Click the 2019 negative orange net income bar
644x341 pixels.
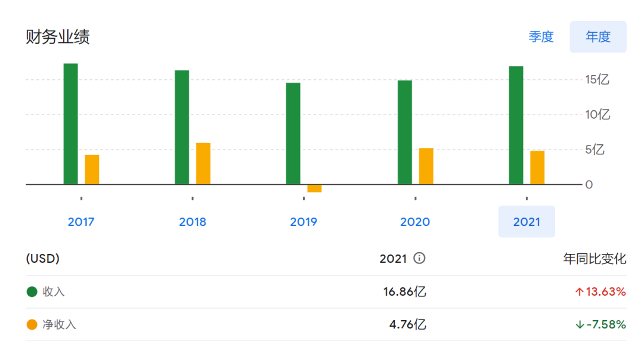coord(315,188)
